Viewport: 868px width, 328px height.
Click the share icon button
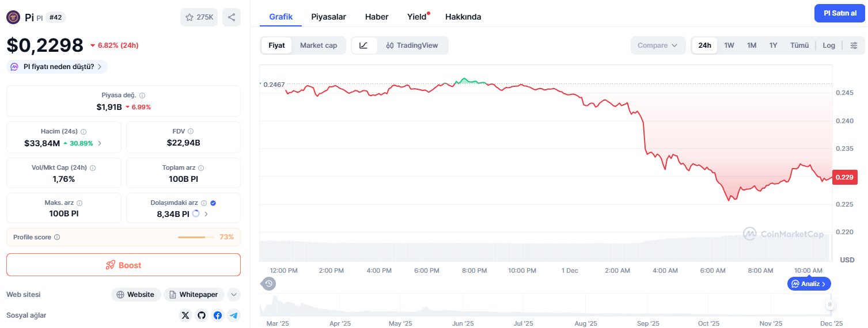point(232,17)
